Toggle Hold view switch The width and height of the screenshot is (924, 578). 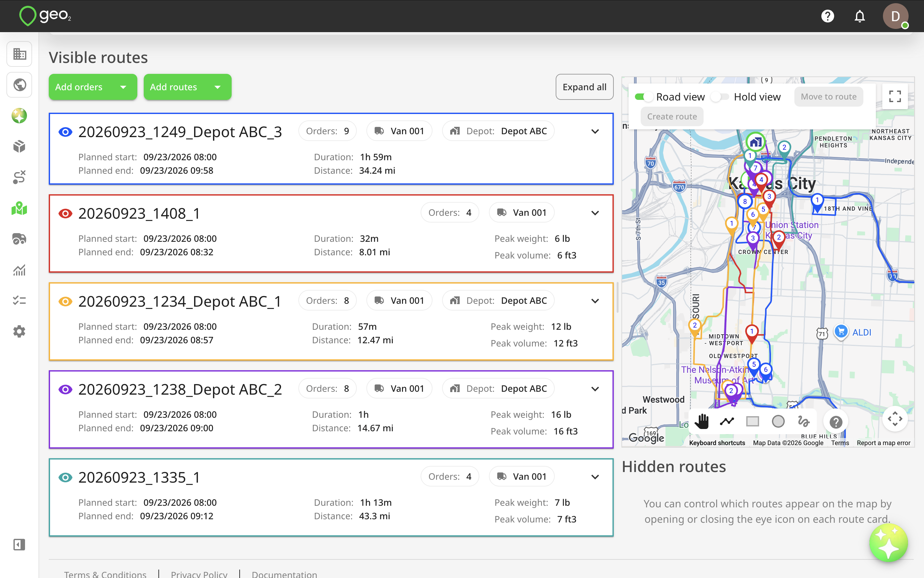tap(720, 97)
